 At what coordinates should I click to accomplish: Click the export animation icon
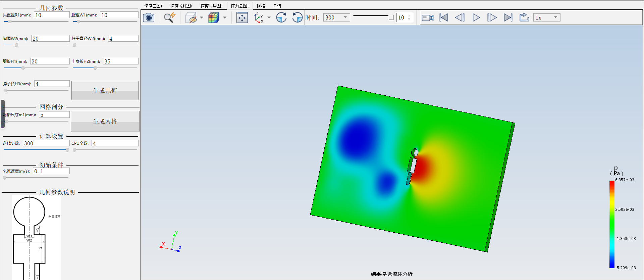pos(524,17)
